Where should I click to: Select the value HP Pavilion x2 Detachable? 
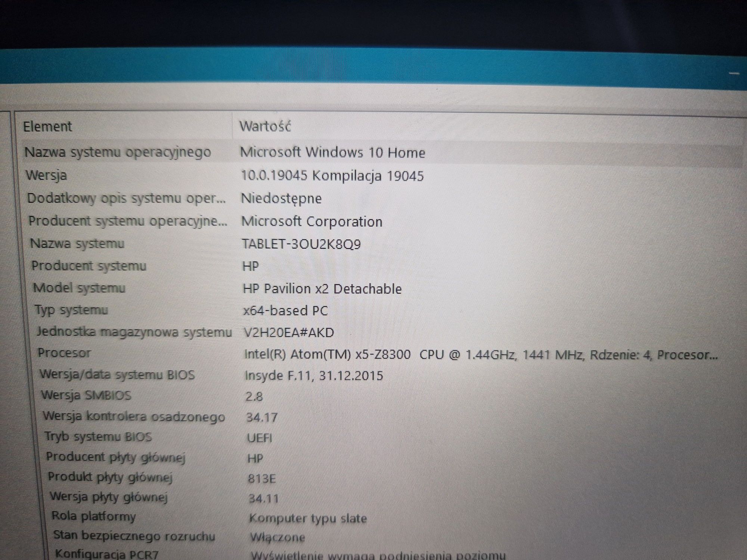(322, 289)
